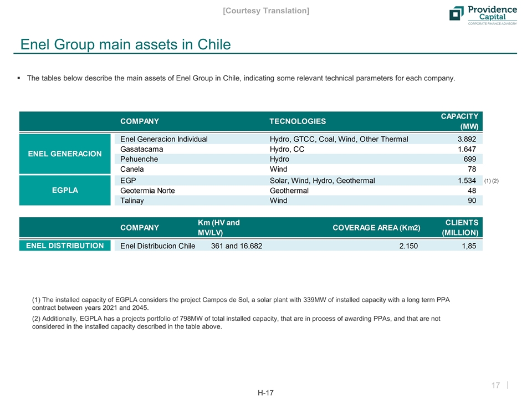Click the 'COVERAGE AREA (Km2)' column header
Image resolution: width=532 pixels, height=399 pixels.
[x=376, y=227]
